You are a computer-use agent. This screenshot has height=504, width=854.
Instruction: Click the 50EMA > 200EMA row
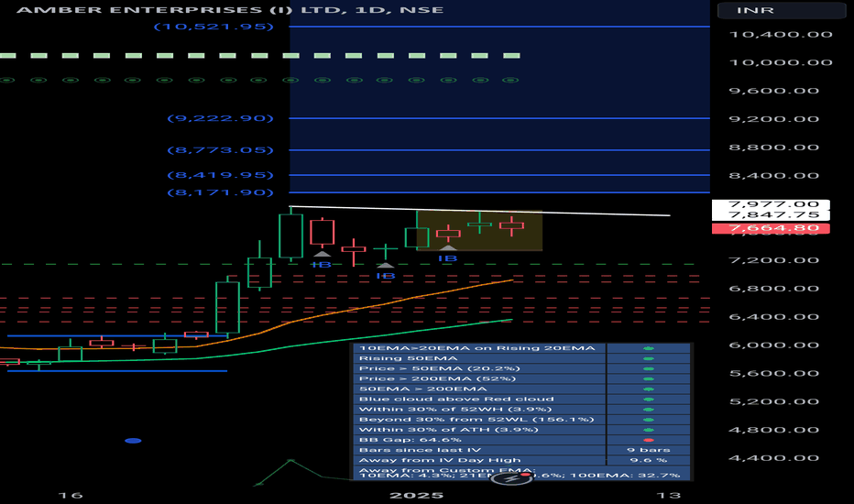521,389
